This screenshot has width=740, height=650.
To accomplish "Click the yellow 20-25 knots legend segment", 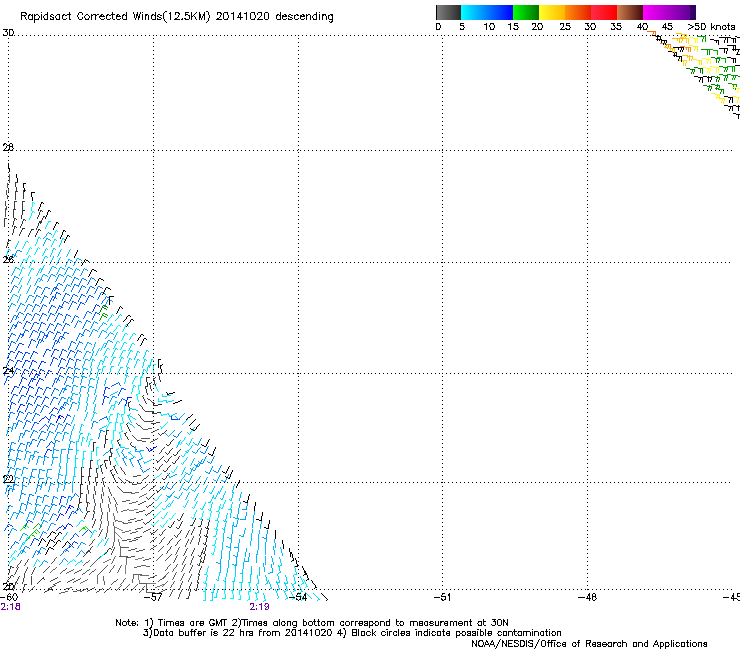I will (552, 12).
